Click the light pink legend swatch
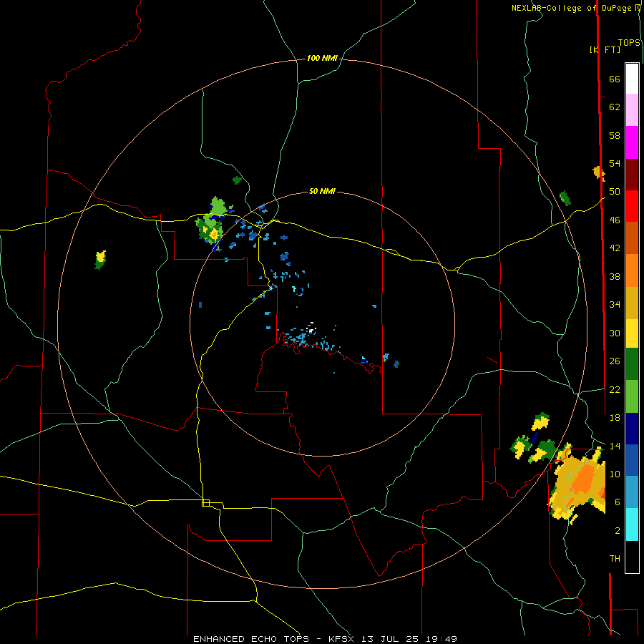 632,110
